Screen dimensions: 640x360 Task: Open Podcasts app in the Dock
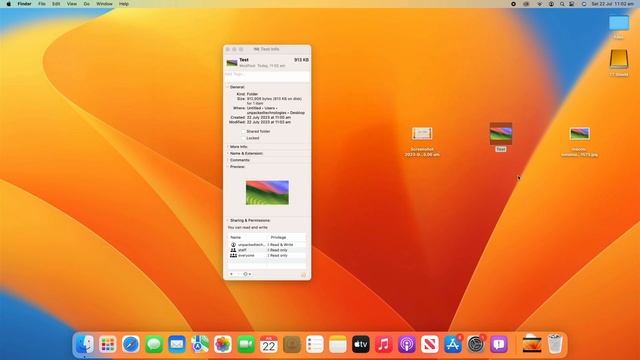pos(407,344)
